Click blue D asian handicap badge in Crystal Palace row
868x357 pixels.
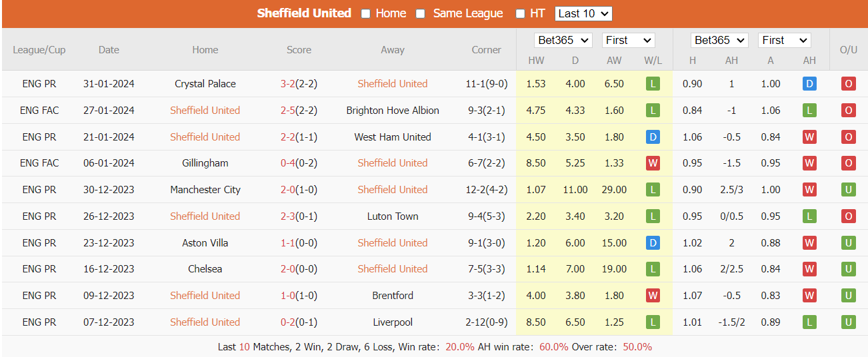(x=809, y=84)
